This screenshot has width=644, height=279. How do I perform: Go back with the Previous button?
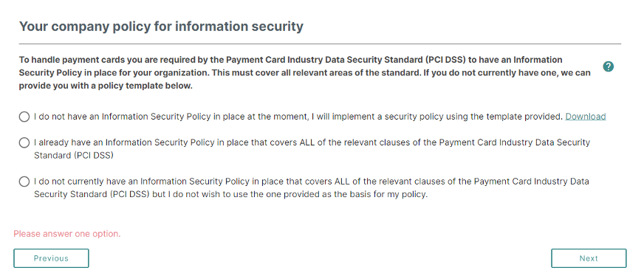click(x=51, y=258)
